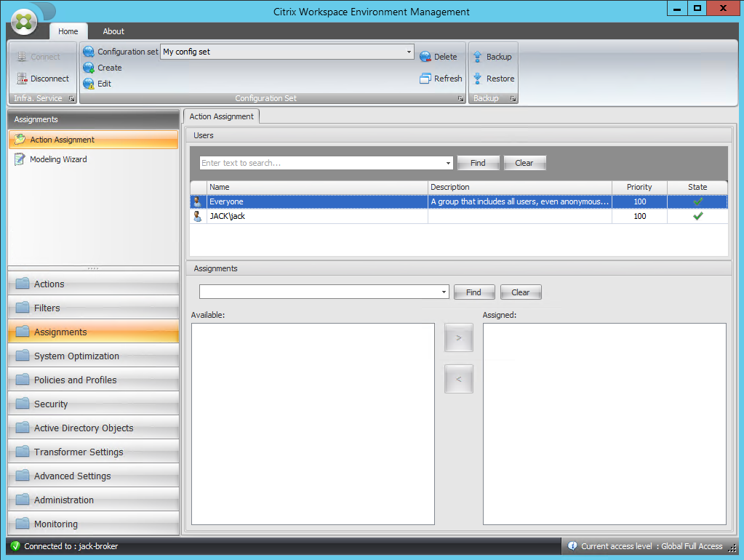This screenshot has width=744, height=560.
Task: Open the Modeling Wizard
Action: tap(57, 159)
